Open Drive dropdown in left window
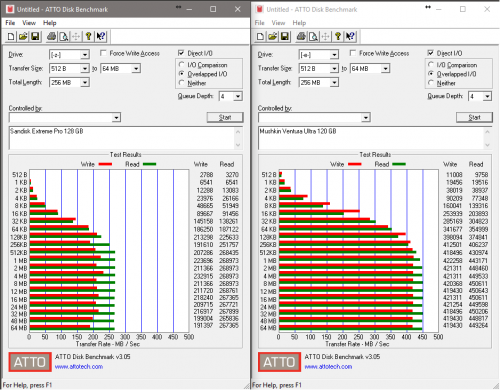Screen dimensions: 500x390 click(85, 54)
